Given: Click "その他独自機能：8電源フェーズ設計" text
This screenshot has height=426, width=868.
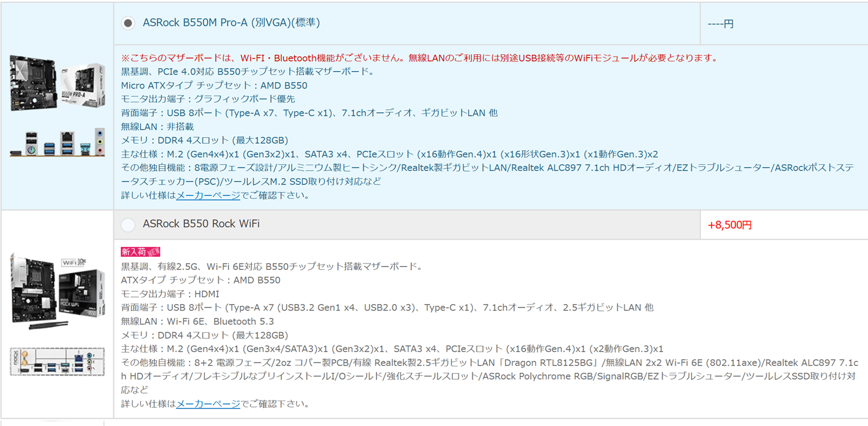Looking at the screenshot, I should coord(487,175).
